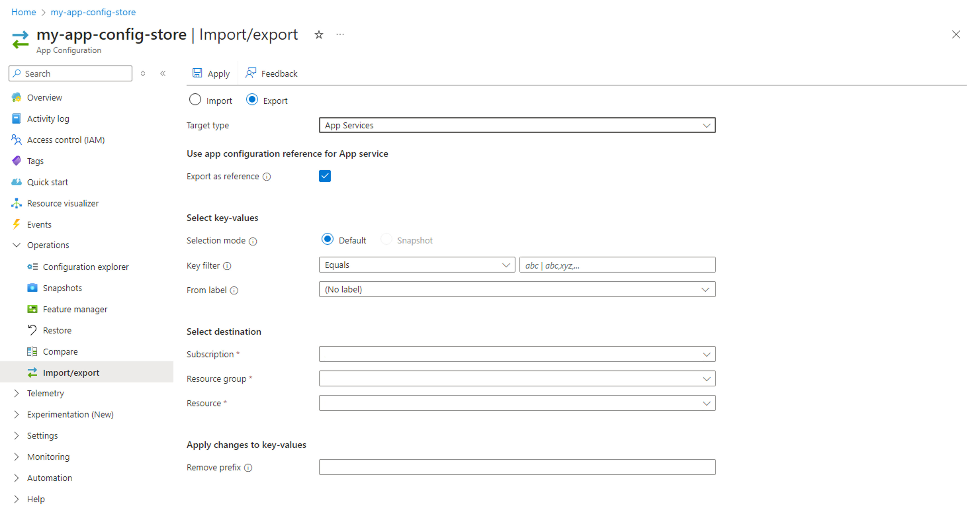Screen dimensions: 980x522
Task: Select the Default selection mode
Action: click(328, 240)
